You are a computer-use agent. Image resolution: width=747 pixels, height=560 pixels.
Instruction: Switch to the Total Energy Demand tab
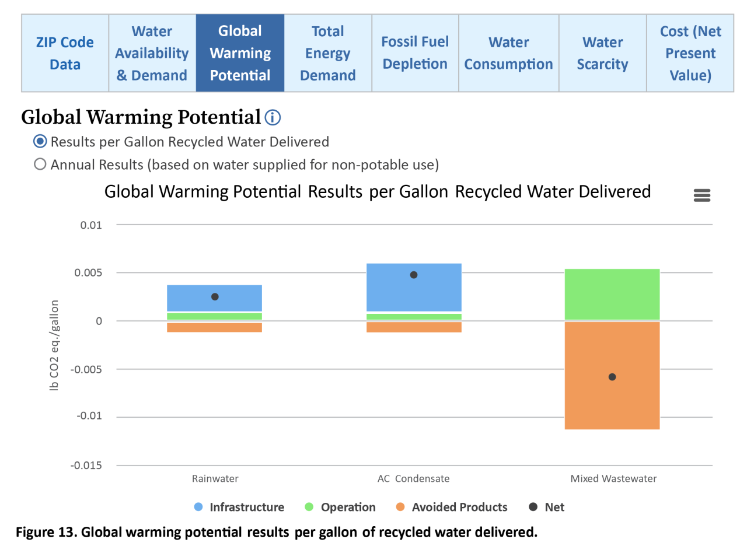click(327, 53)
